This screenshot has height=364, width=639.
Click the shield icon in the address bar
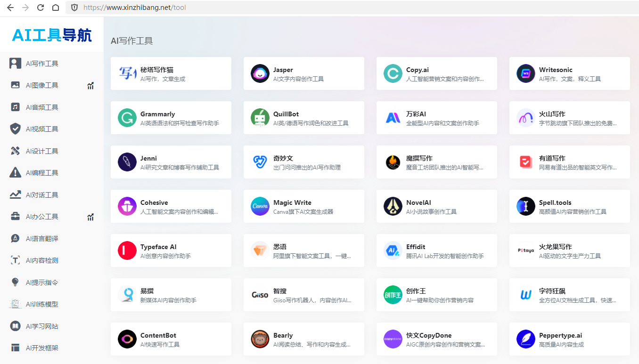pyautogui.click(x=74, y=8)
